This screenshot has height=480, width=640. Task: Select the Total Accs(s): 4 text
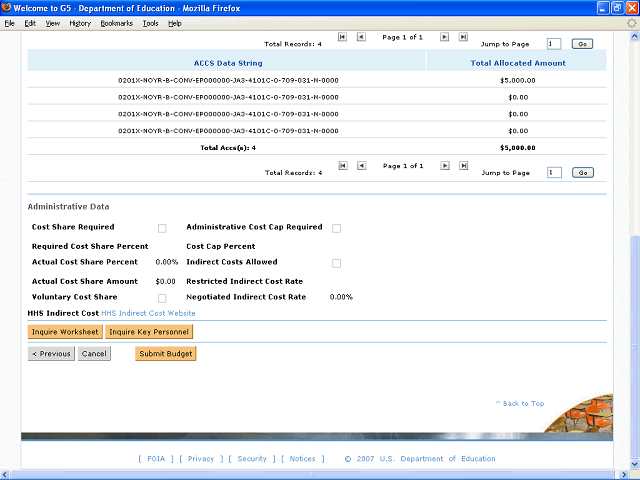coord(228,148)
